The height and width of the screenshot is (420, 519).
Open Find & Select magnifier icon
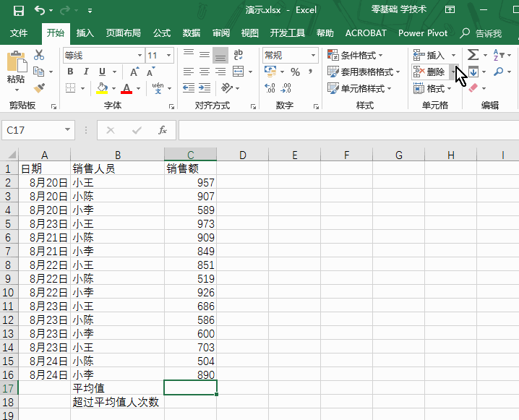coord(498,72)
